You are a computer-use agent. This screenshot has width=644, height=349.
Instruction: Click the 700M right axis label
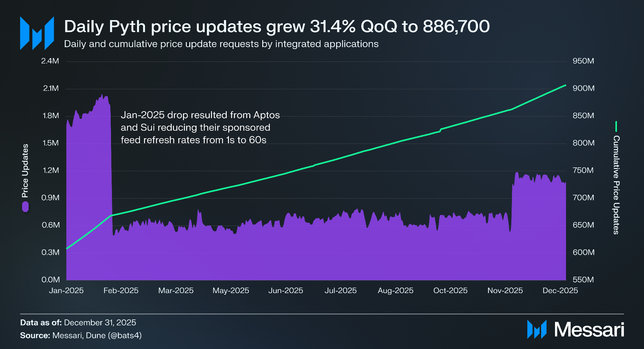coord(583,198)
